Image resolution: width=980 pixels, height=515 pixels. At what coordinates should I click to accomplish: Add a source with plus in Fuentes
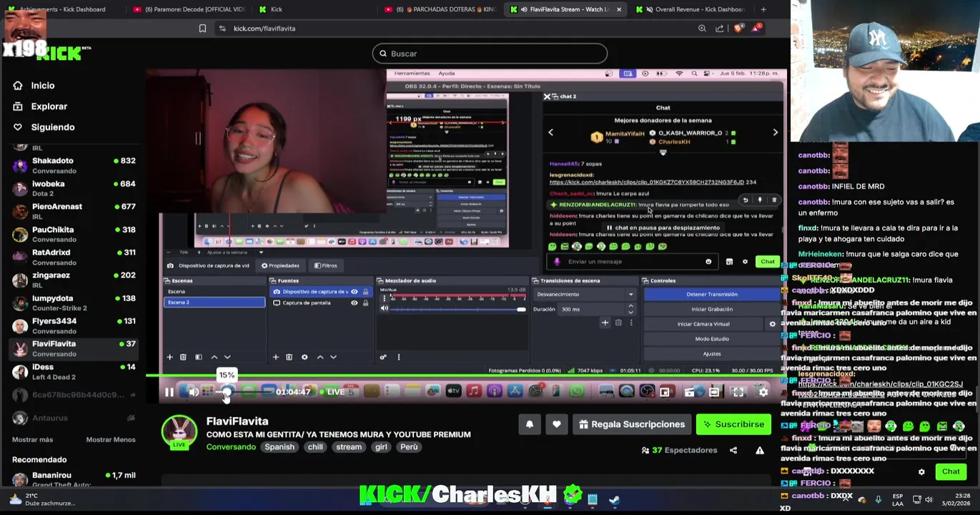(275, 357)
